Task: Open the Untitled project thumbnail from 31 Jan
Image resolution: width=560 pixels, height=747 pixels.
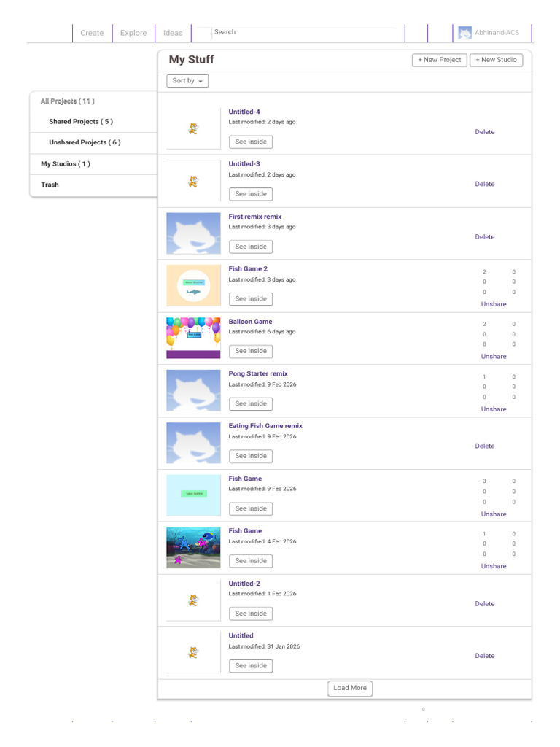Action: (193, 653)
